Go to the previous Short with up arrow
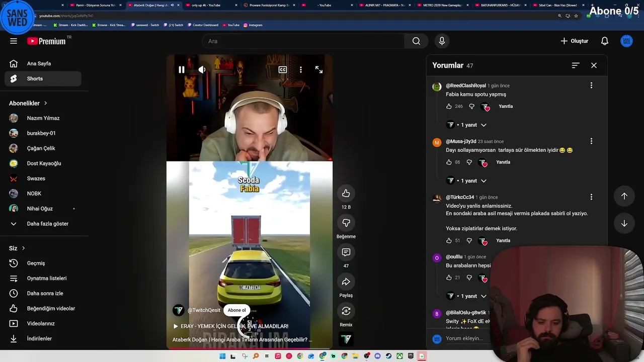This screenshot has width=644, height=362. [624, 196]
